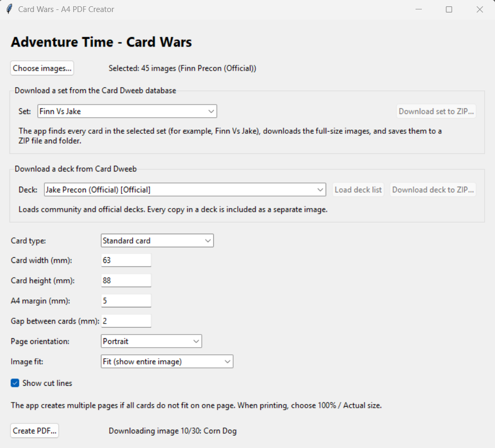The image size is (495, 448).
Task: Click the 'A4 margin (mm):' label
Action: tap(40, 301)
